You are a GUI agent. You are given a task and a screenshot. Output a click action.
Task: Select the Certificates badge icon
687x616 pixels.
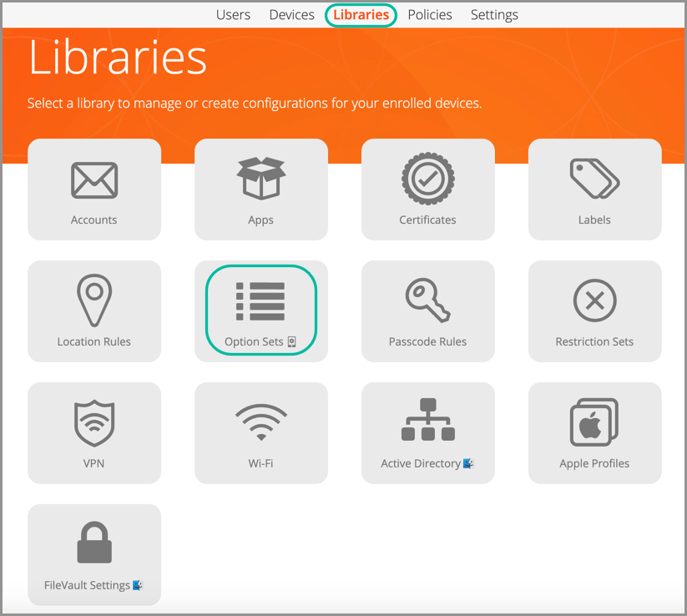(427, 179)
